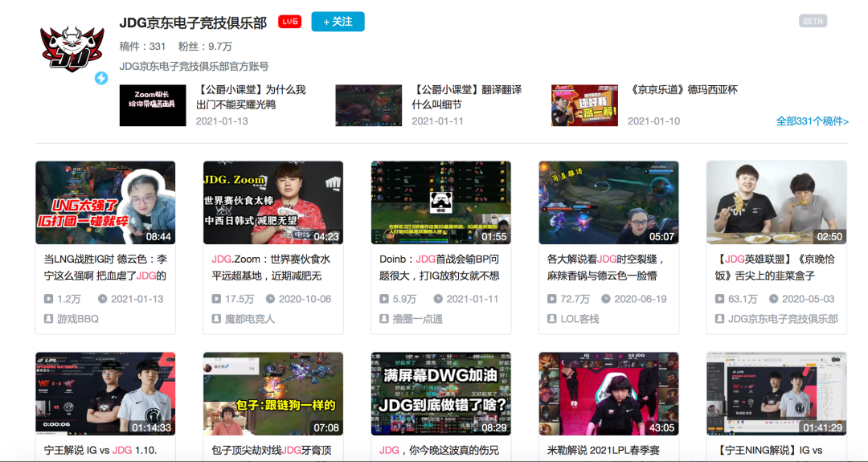Click the blue lightning verification badge
868x462 pixels.
tap(100, 78)
